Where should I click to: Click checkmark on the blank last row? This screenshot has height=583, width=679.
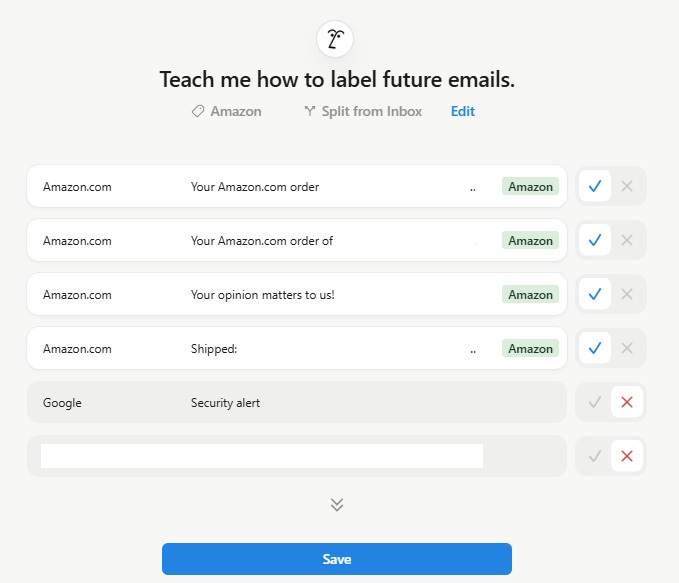coord(595,456)
